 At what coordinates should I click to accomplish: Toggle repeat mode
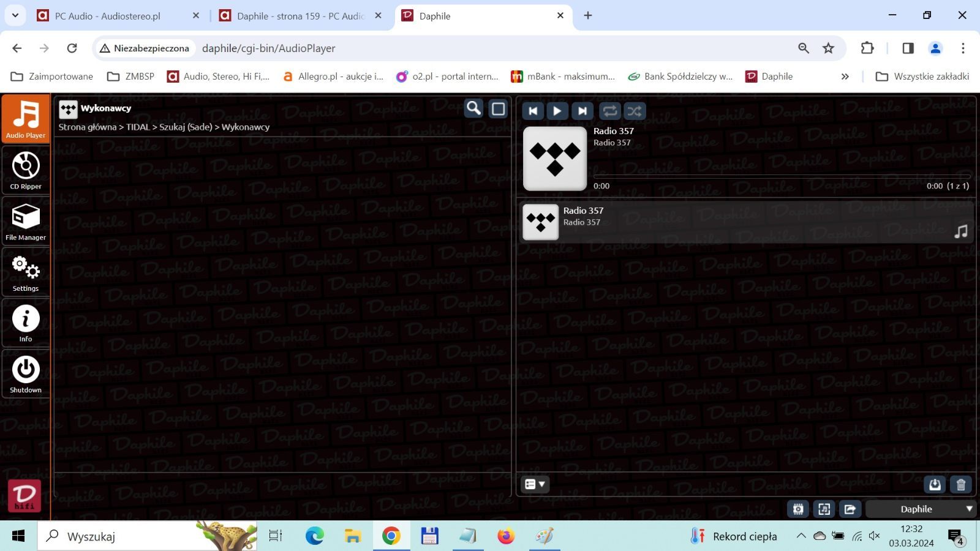tap(609, 111)
